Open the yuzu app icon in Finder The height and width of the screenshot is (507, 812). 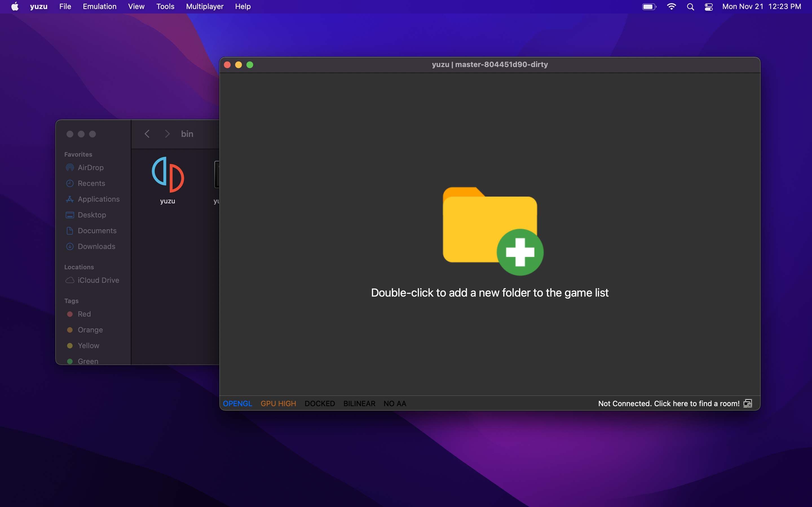(167, 175)
